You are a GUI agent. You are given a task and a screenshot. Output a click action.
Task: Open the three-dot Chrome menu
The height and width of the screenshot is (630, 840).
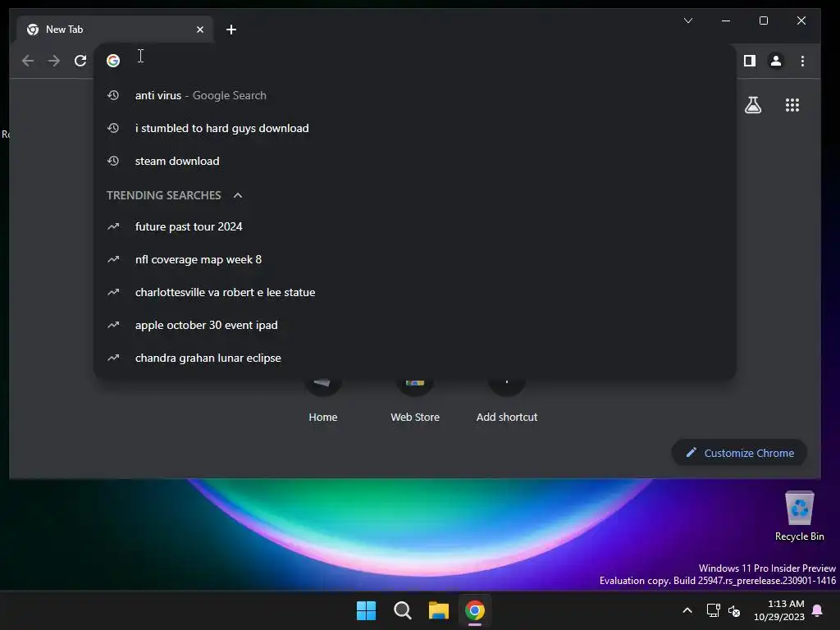click(802, 61)
